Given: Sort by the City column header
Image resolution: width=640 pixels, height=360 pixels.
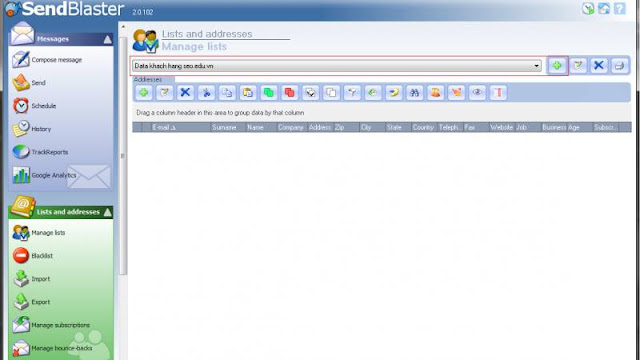Looking at the screenshot, I should point(372,127).
